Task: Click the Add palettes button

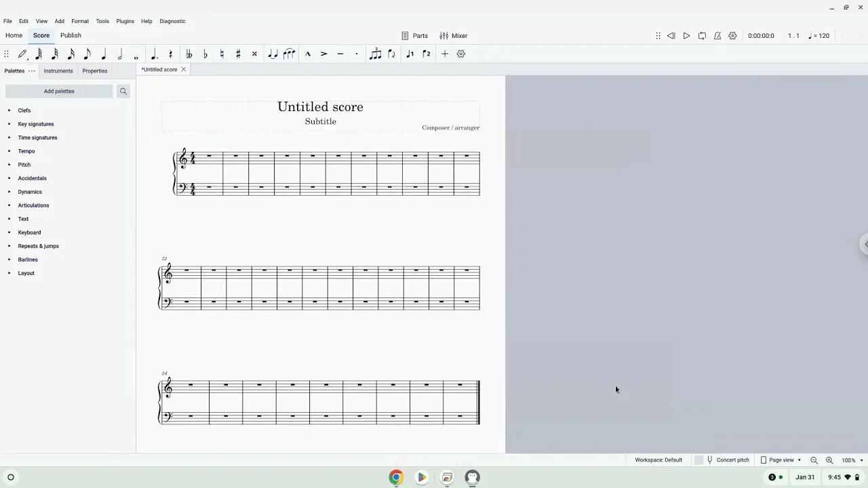Action: [59, 91]
